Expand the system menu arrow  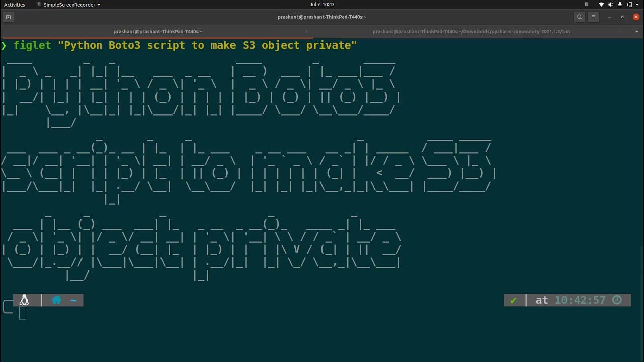pos(636,5)
